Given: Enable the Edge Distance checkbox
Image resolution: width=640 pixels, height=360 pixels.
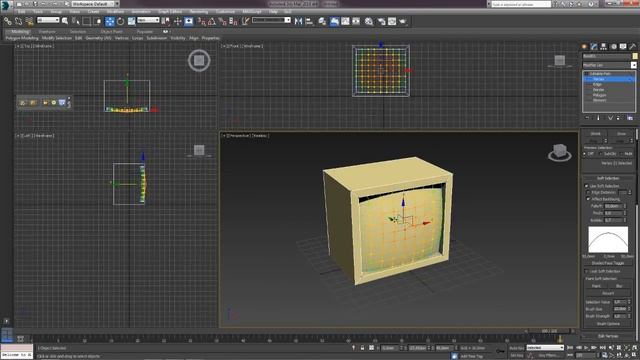Looking at the screenshot, I should click(x=588, y=192).
